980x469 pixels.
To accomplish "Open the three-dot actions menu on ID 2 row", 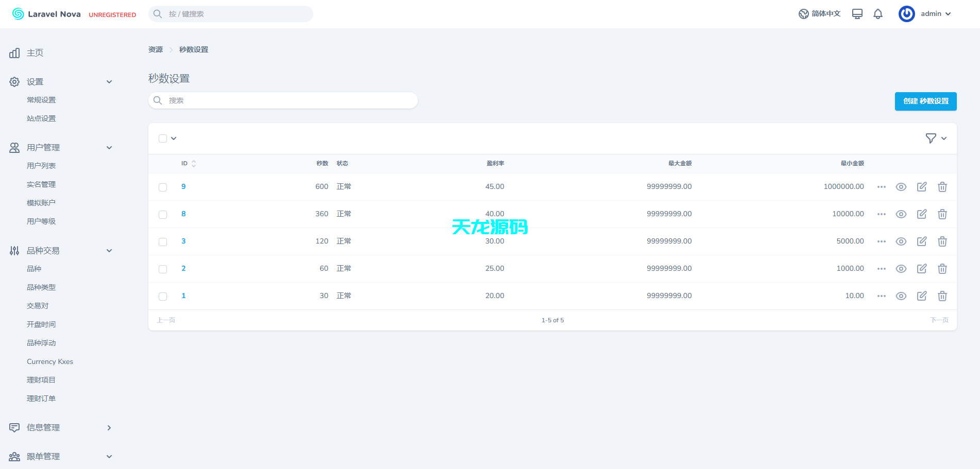I will tap(881, 268).
